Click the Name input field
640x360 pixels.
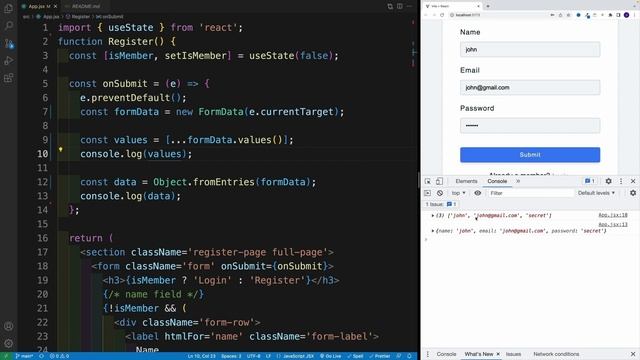pyautogui.click(x=530, y=49)
